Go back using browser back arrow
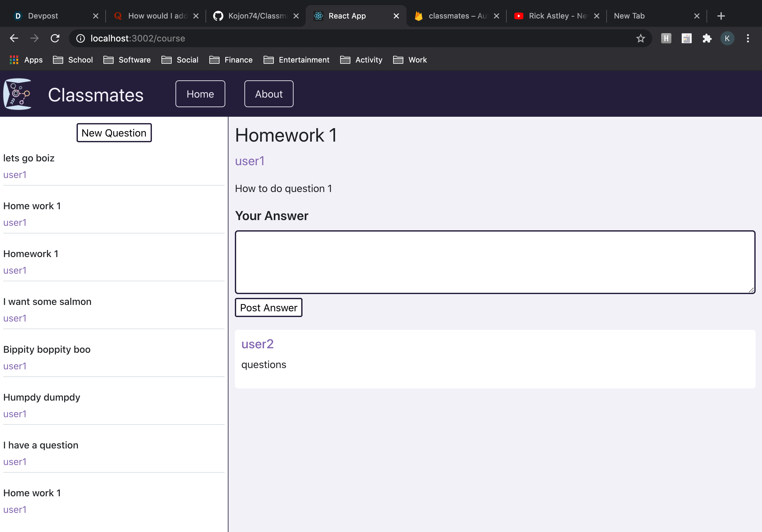This screenshot has width=762, height=532. [14, 39]
